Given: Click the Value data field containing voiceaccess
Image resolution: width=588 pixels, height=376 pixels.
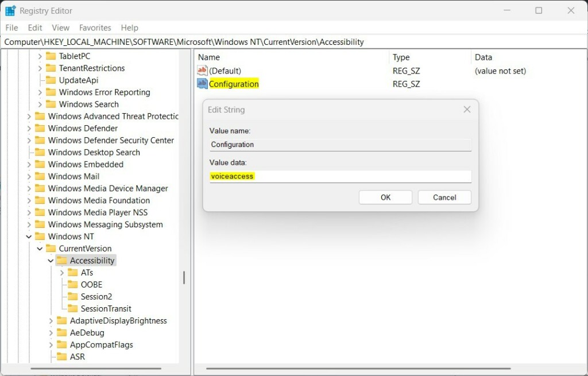Looking at the screenshot, I should 340,176.
